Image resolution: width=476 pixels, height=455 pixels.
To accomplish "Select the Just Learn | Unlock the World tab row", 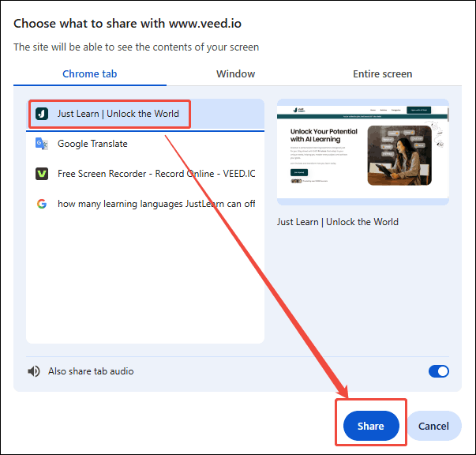I will (x=145, y=115).
